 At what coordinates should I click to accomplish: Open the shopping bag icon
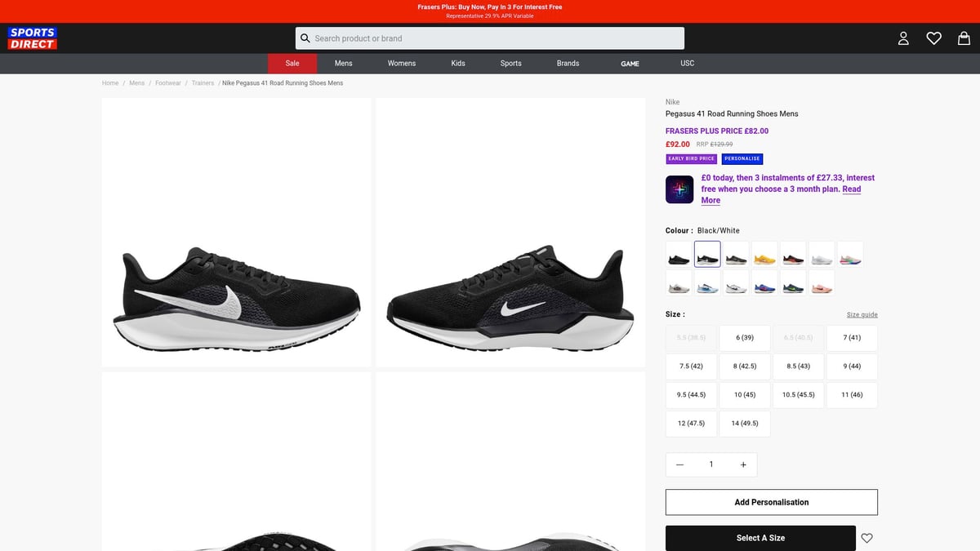click(964, 38)
